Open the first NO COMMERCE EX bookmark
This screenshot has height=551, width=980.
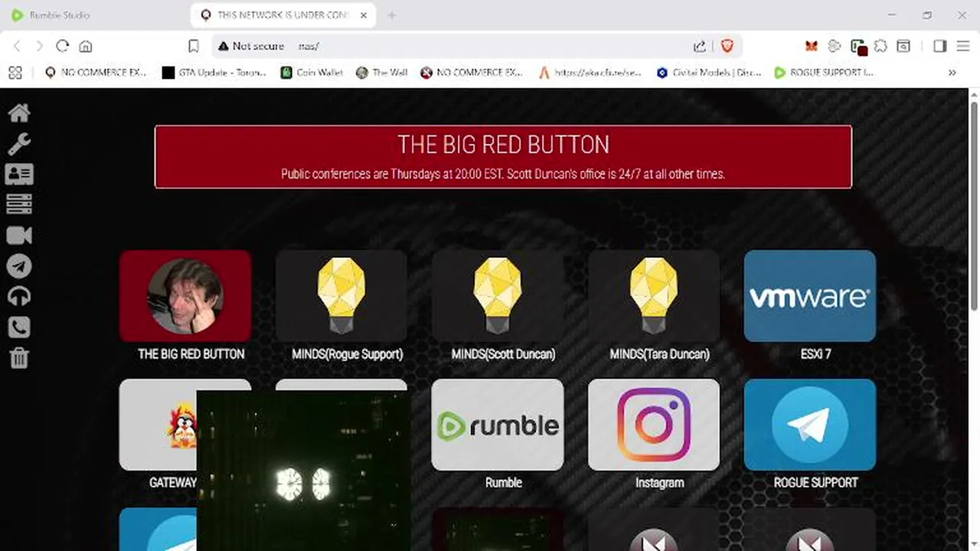(x=96, y=73)
